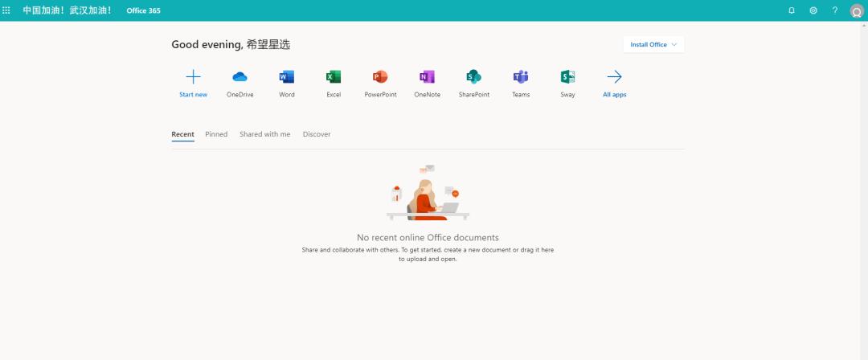The image size is (868, 360).
Task: Launch Word from the app row
Action: [287, 76]
